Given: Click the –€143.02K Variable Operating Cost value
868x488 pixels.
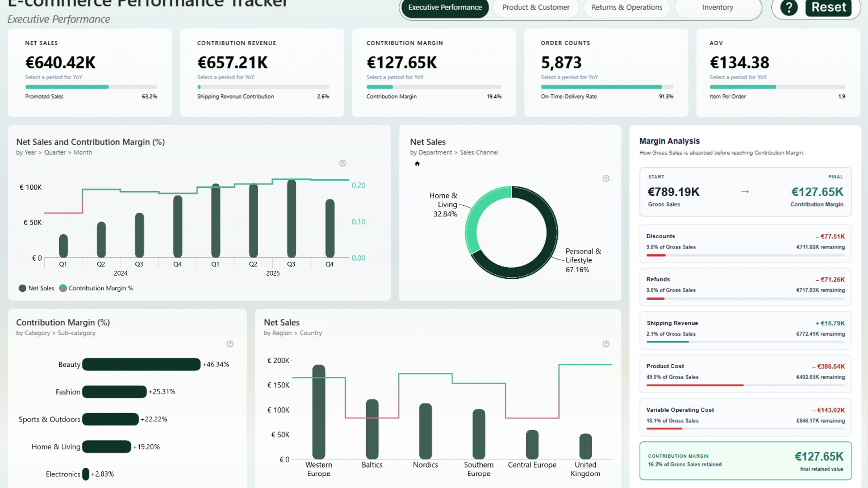Looking at the screenshot, I should 828,410.
